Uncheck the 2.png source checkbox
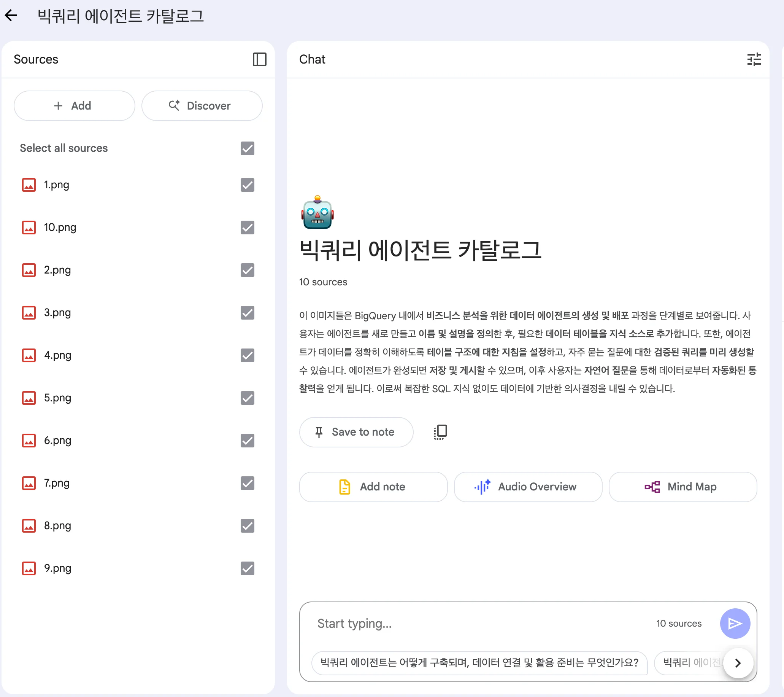 [248, 270]
